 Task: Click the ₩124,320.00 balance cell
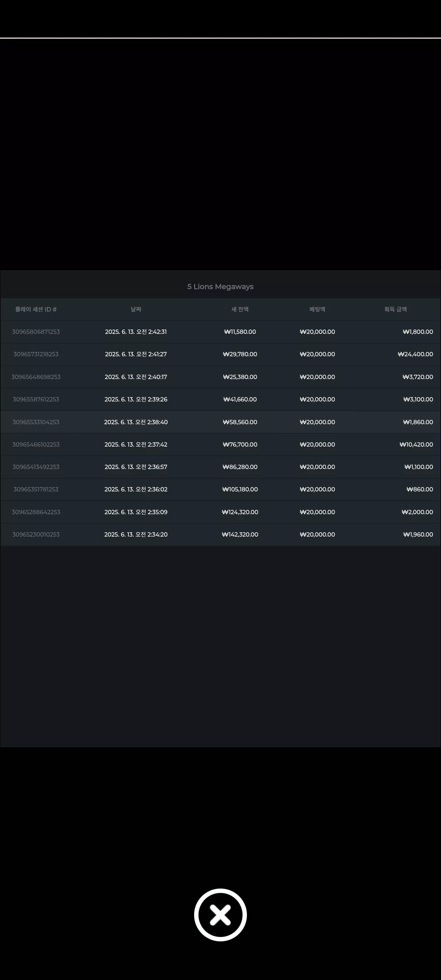(x=240, y=512)
